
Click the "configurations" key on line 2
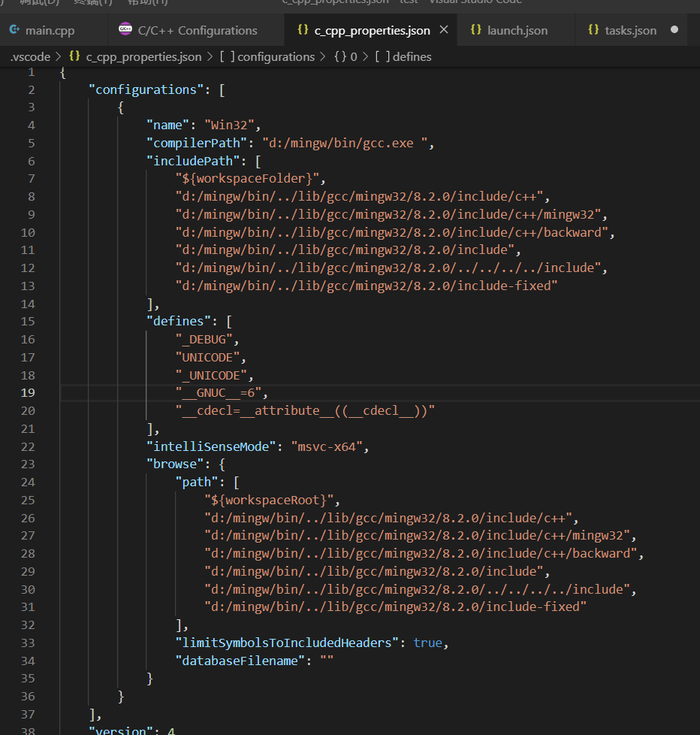(146, 89)
